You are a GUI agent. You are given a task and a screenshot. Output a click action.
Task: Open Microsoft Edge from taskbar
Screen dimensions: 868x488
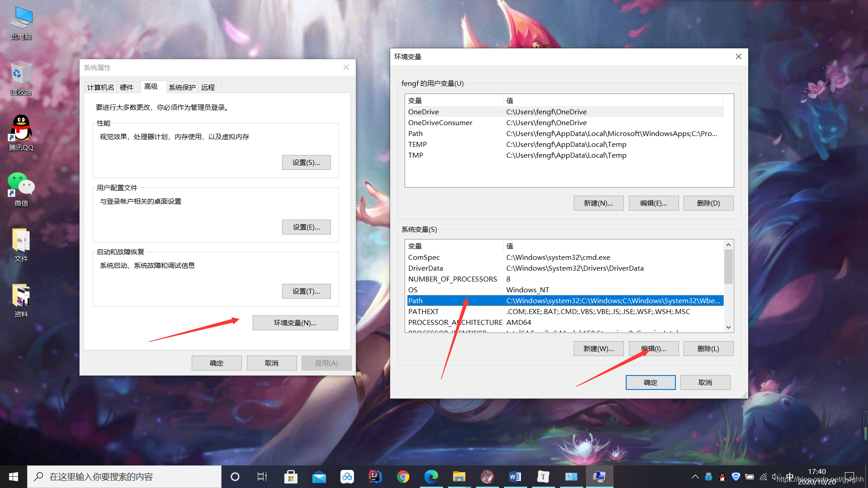431,477
